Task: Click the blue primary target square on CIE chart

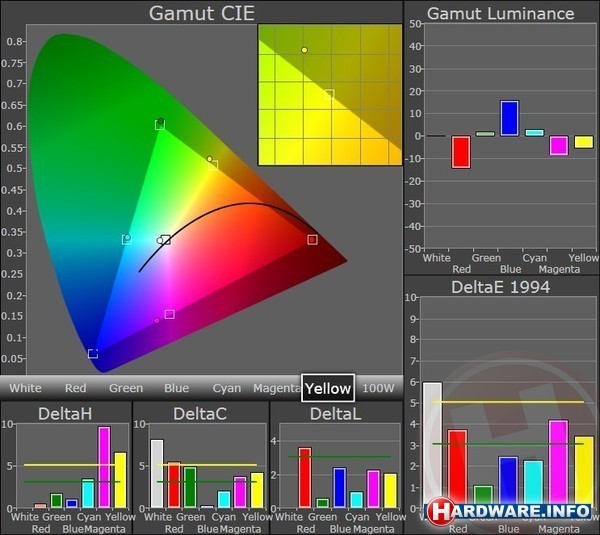Action: (x=93, y=354)
